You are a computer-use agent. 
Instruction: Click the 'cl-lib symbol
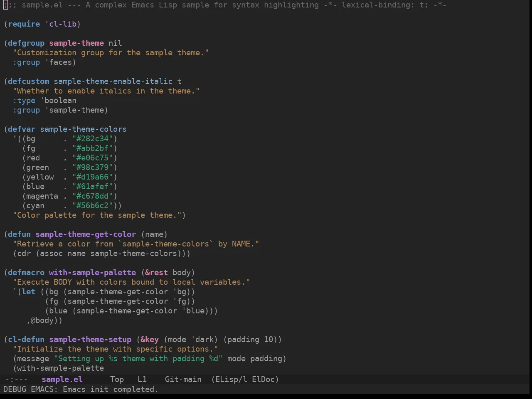pos(61,24)
